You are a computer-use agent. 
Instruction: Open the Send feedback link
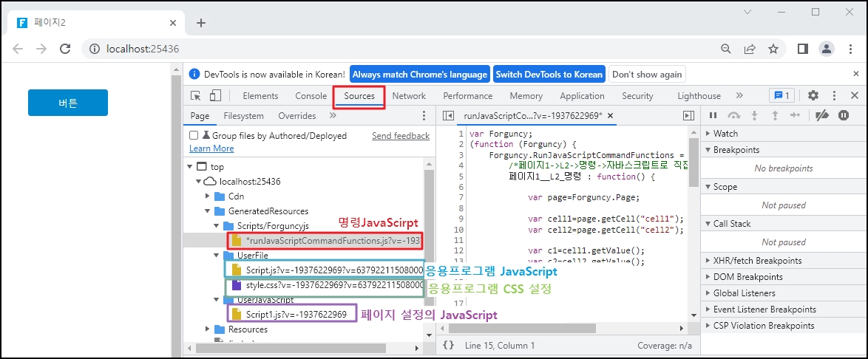(400, 136)
